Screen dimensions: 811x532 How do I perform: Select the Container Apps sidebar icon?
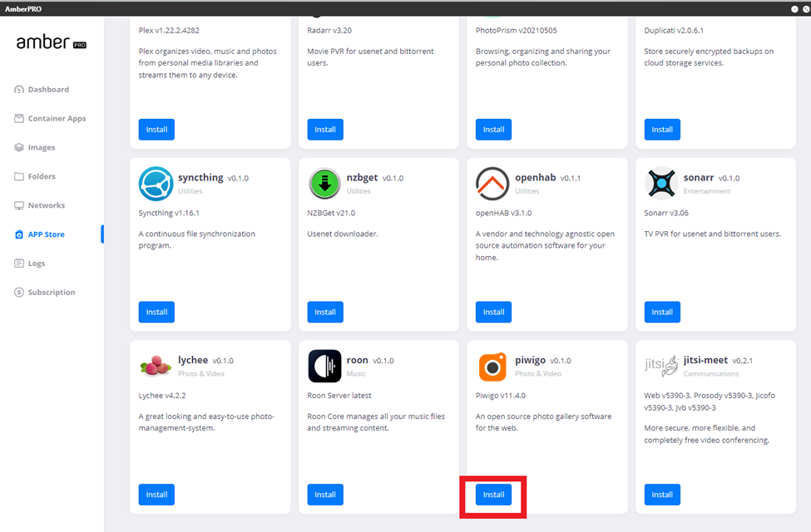(x=19, y=118)
